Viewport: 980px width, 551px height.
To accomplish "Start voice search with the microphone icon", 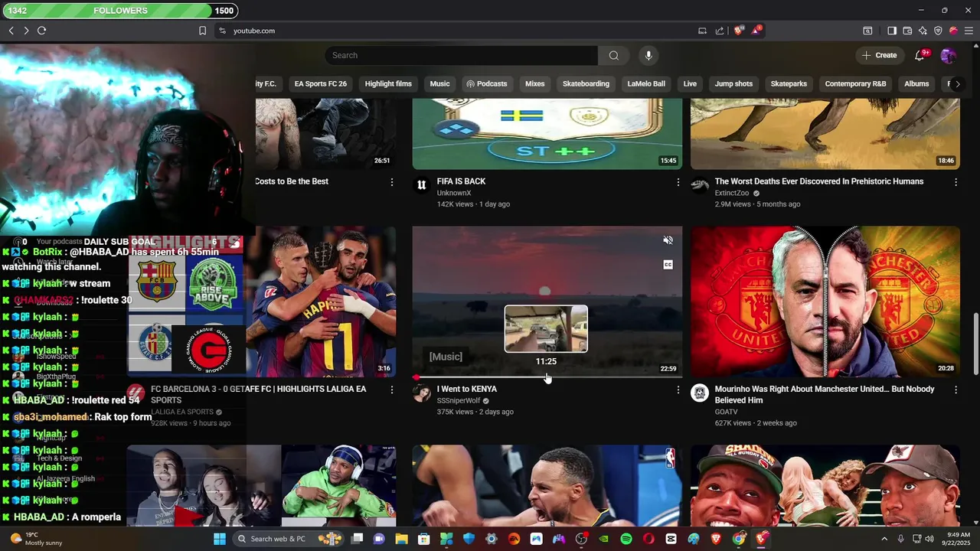I will point(648,55).
